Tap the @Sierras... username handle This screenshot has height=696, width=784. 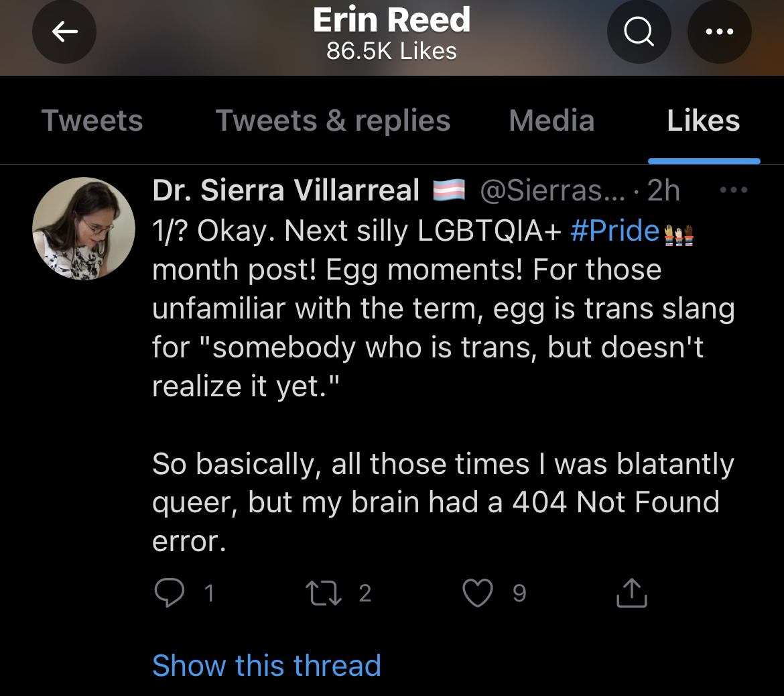tap(552, 191)
